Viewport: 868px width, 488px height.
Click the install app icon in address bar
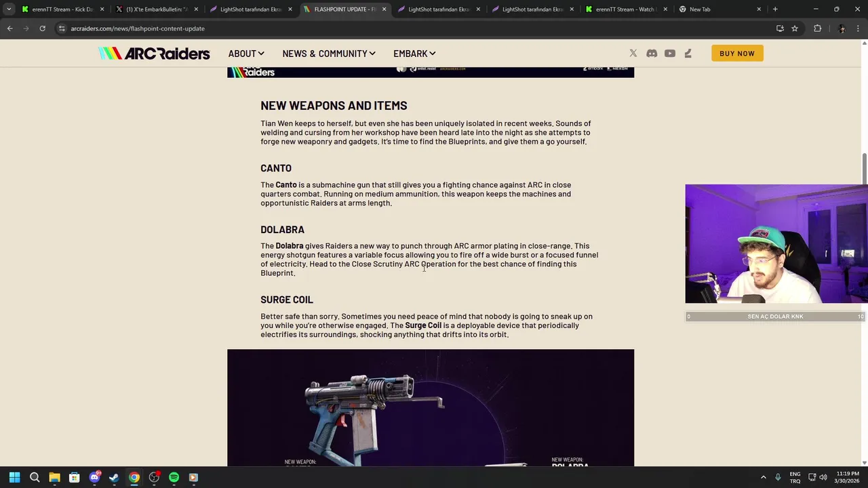[x=780, y=28]
